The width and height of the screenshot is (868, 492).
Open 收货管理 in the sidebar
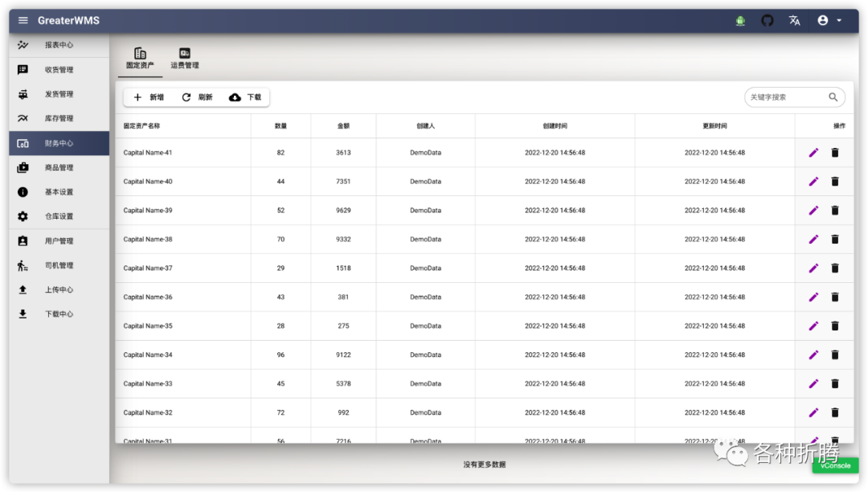[x=59, y=70]
